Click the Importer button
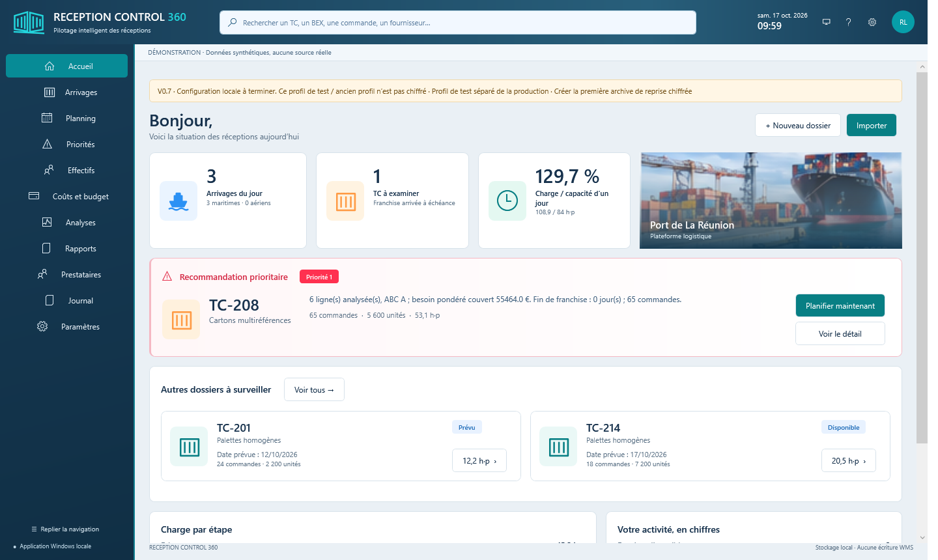The image size is (938, 560). point(872,126)
